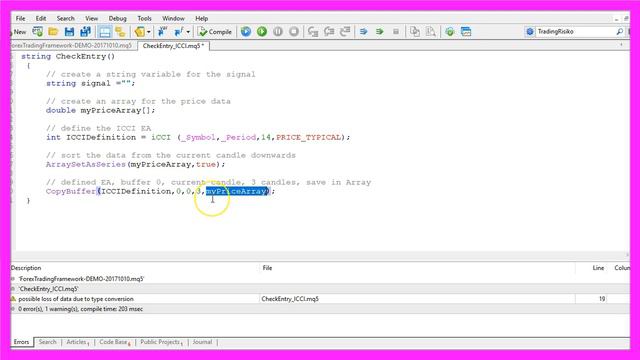Click the ArraySetAsSeries function call
Image resolution: width=640 pixels, height=360 pixels.
tap(85, 164)
